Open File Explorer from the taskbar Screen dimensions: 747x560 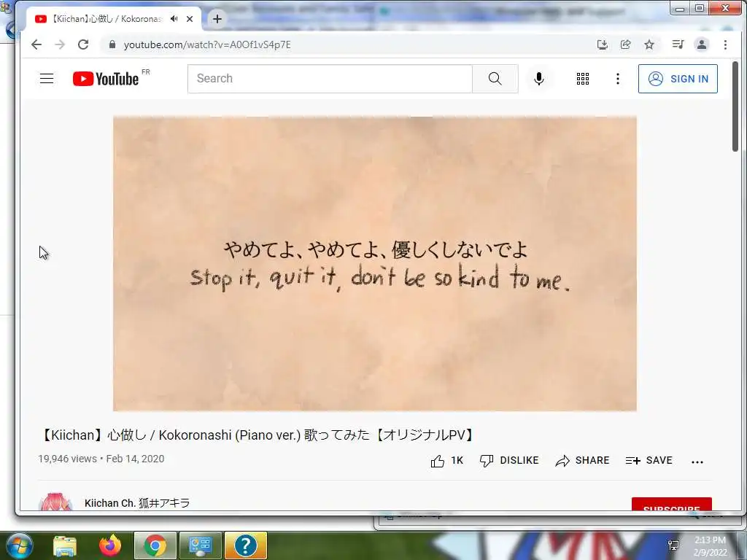tap(65, 545)
